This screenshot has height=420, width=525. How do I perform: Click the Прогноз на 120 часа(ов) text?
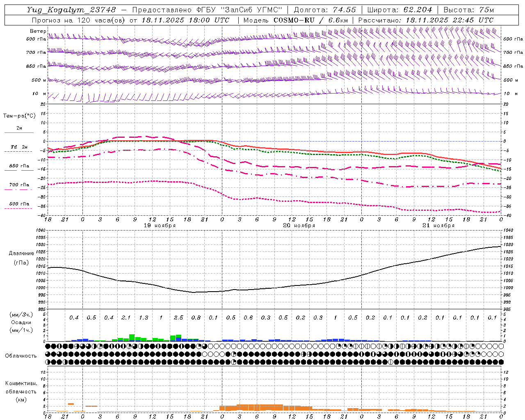pyautogui.click(x=79, y=20)
